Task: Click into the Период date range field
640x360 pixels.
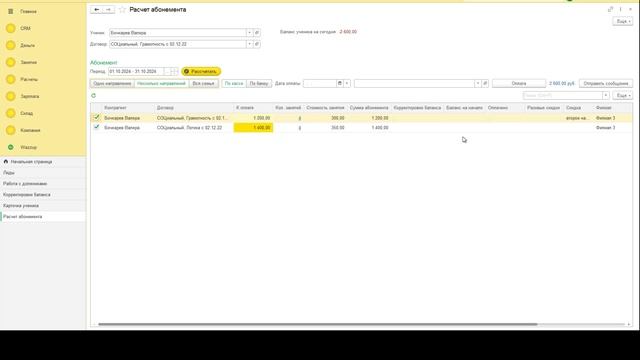Action: tap(136, 71)
